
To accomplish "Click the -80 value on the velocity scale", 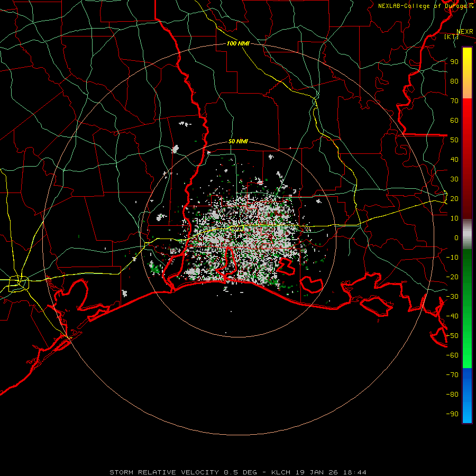I will pyautogui.click(x=452, y=395).
